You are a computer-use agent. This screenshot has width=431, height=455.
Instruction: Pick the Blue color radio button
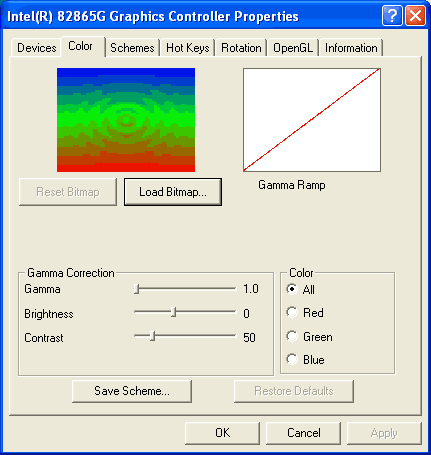[x=292, y=360]
